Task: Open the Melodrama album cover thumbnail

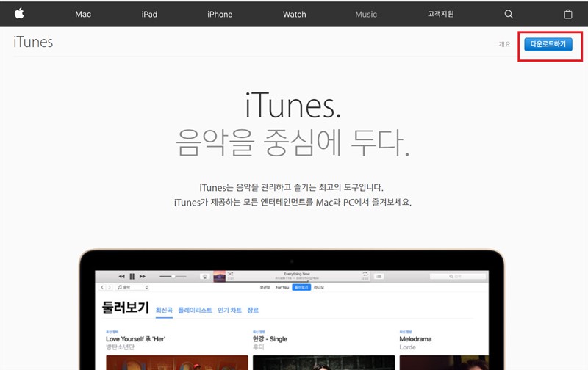Action: [x=444, y=363]
